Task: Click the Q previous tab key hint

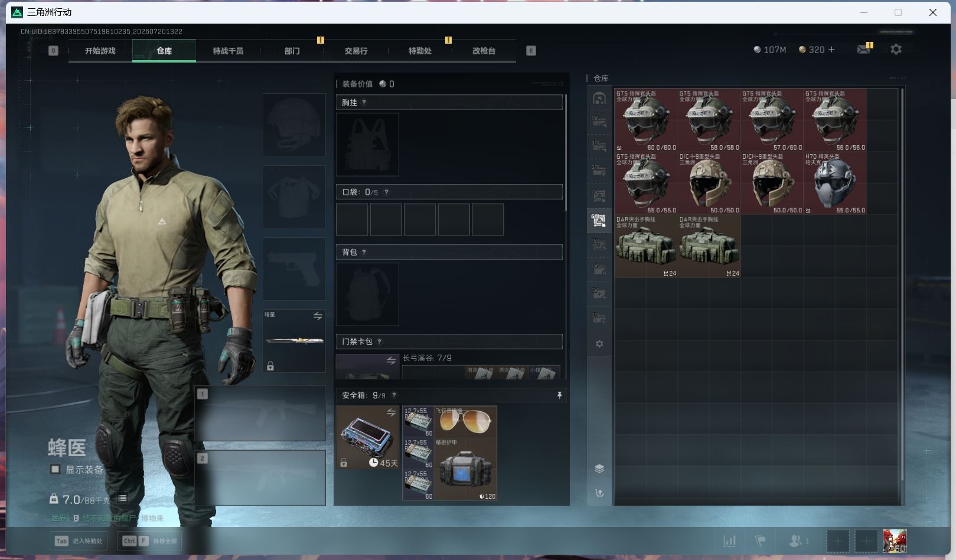Action: (x=53, y=51)
